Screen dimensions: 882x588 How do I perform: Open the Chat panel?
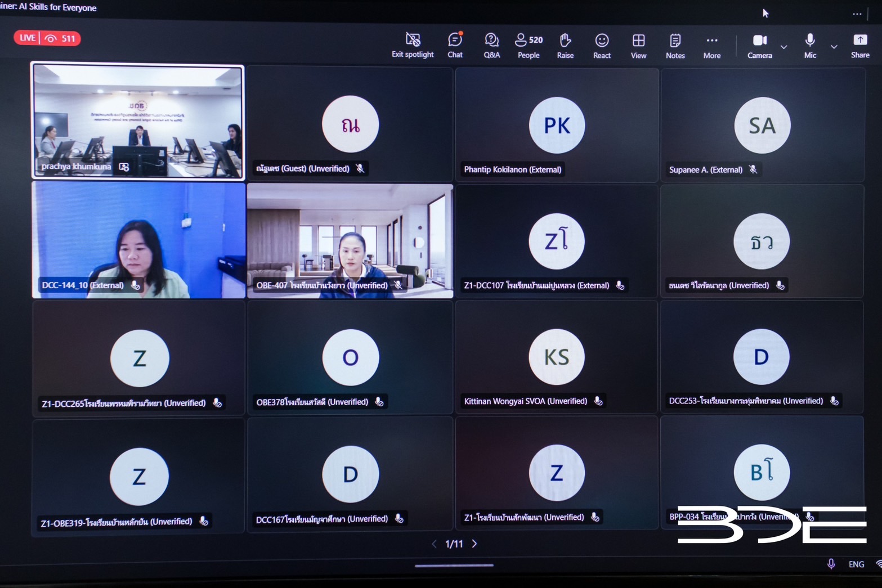pyautogui.click(x=455, y=45)
